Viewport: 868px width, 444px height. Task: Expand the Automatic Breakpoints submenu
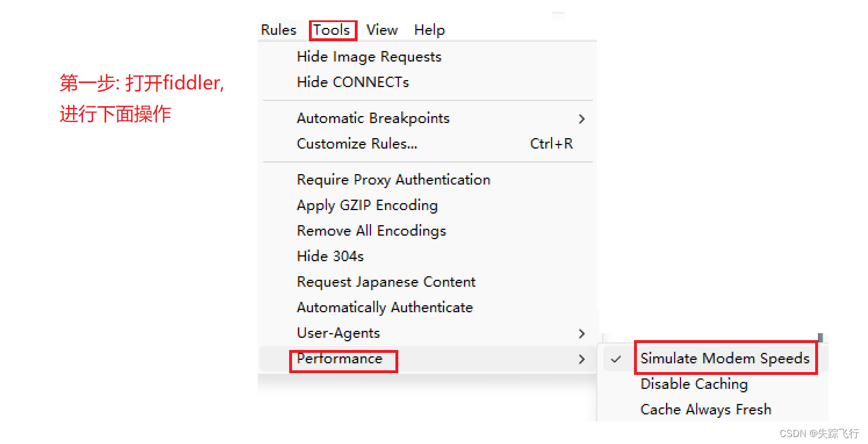(427, 118)
